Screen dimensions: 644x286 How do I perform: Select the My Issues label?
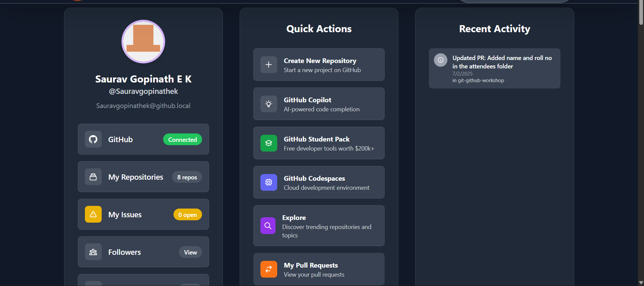point(125,215)
